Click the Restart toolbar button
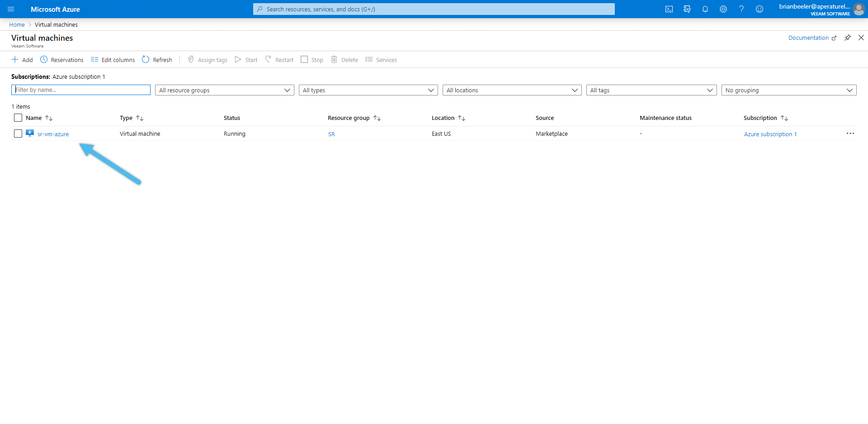The width and height of the screenshot is (868, 424). (x=279, y=60)
